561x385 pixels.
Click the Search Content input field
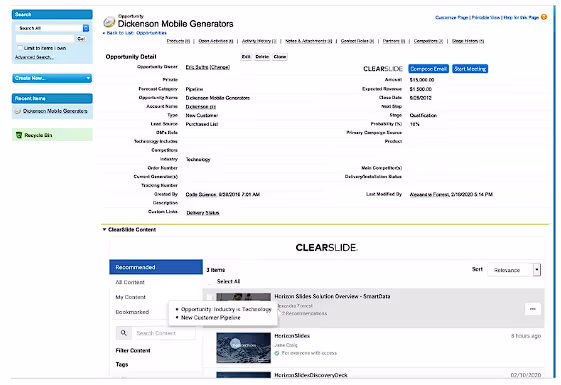click(164, 333)
